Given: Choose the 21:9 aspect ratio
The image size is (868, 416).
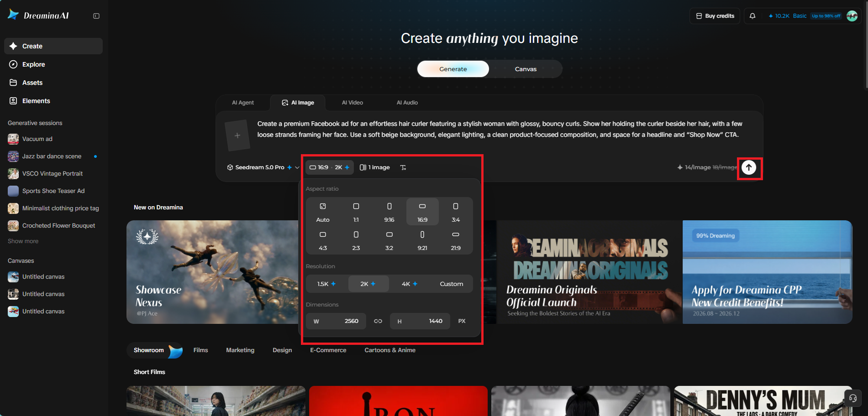Looking at the screenshot, I should pos(456,240).
